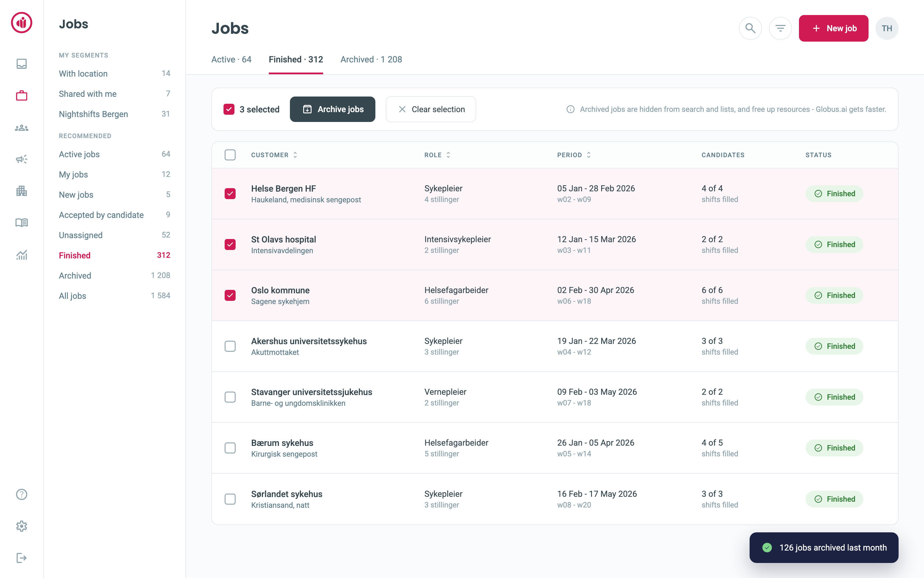Open the Archived segment in the sidebar
The height and width of the screenshot is (578, 924).
(x=114, y=276)
